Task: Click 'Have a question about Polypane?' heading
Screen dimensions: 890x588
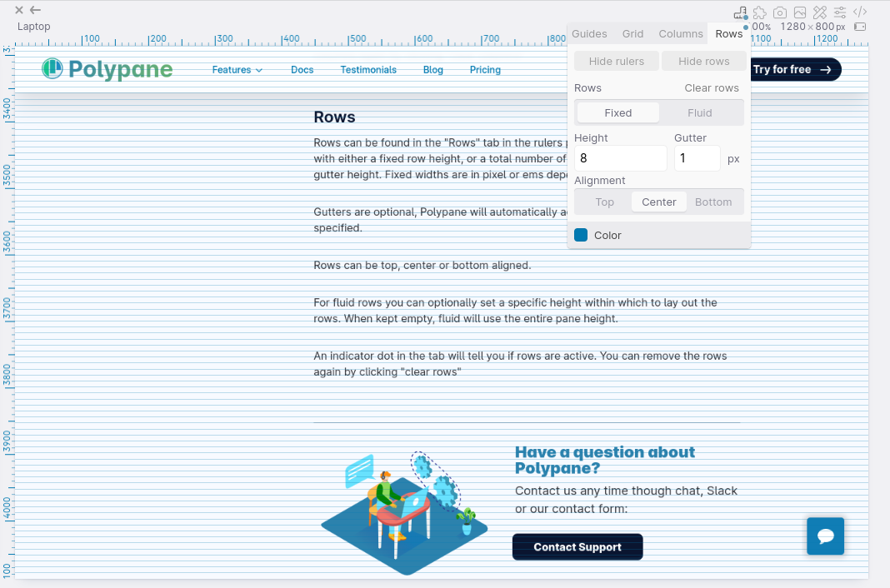Action: pyautogui.click(x=604, y=460)
